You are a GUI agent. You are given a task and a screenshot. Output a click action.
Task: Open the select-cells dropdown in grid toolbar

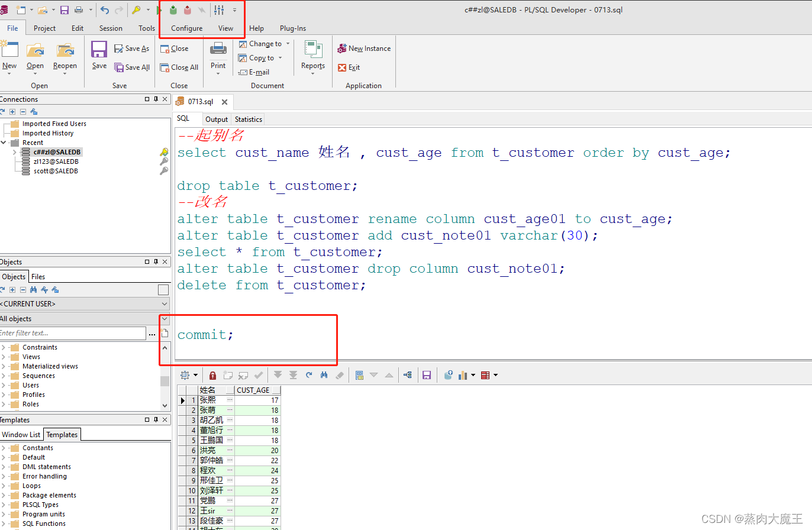[x=195, y=375]
